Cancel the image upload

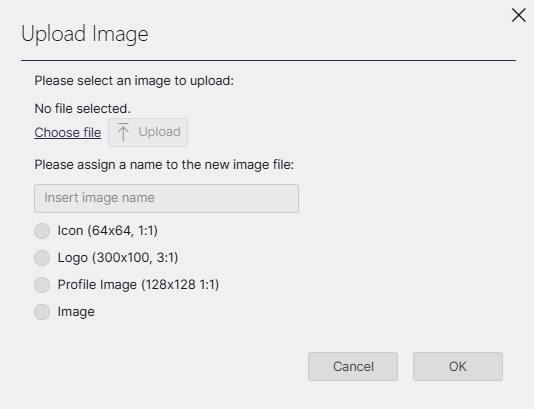click(353, 366)
